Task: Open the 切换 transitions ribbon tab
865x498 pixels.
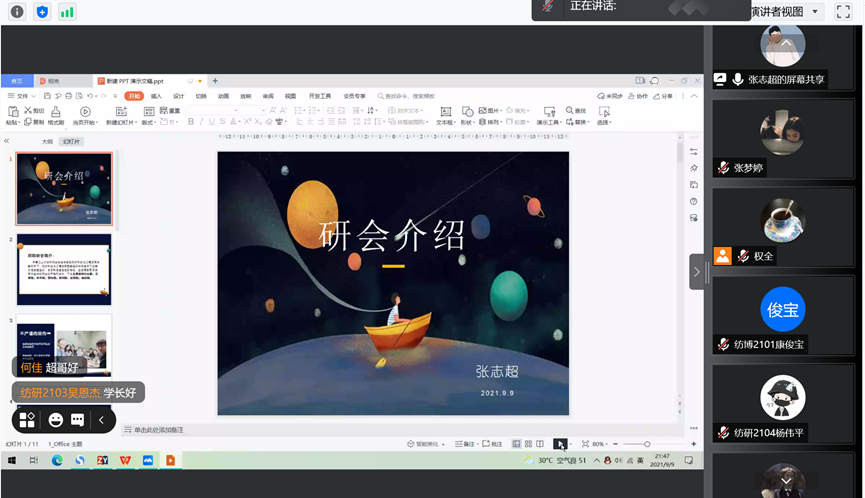Action: coord(201,96)
